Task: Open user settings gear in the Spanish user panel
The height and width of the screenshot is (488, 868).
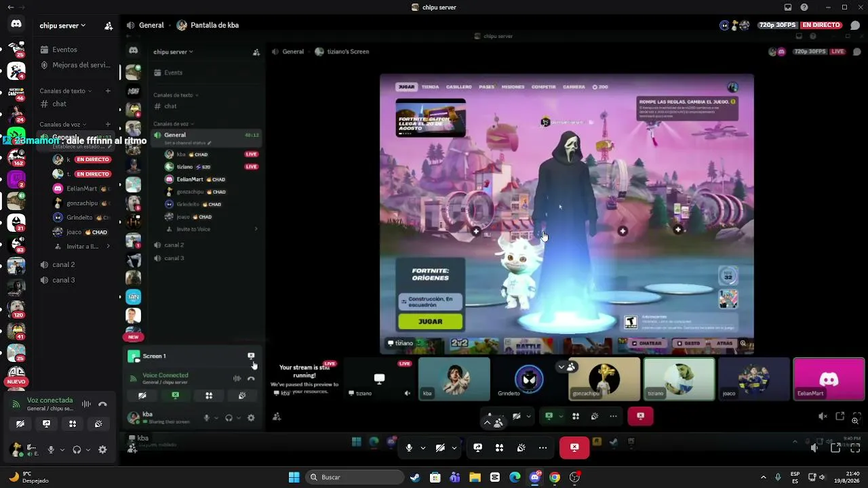Action: [102, 449]
